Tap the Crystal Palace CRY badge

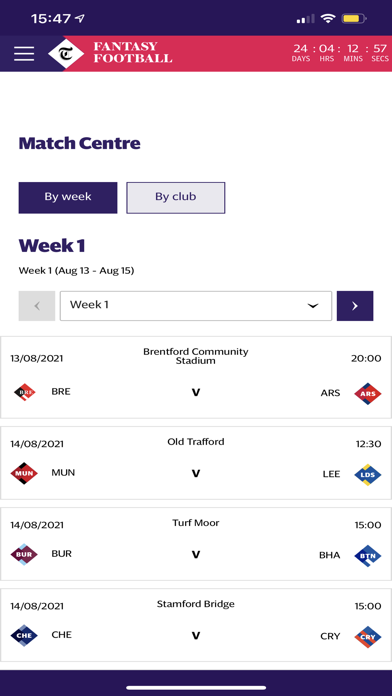point(368,637)
